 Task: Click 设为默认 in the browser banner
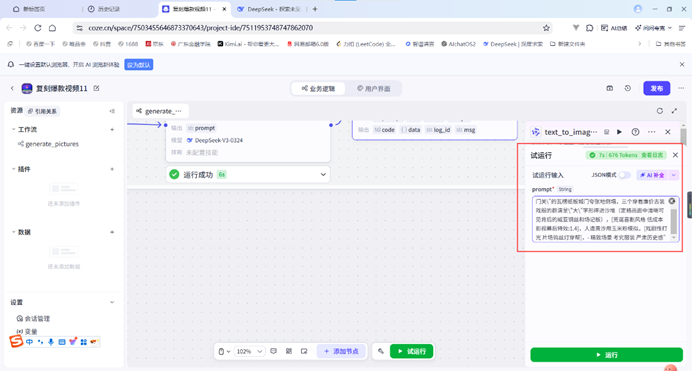click(x=139, y=65)
